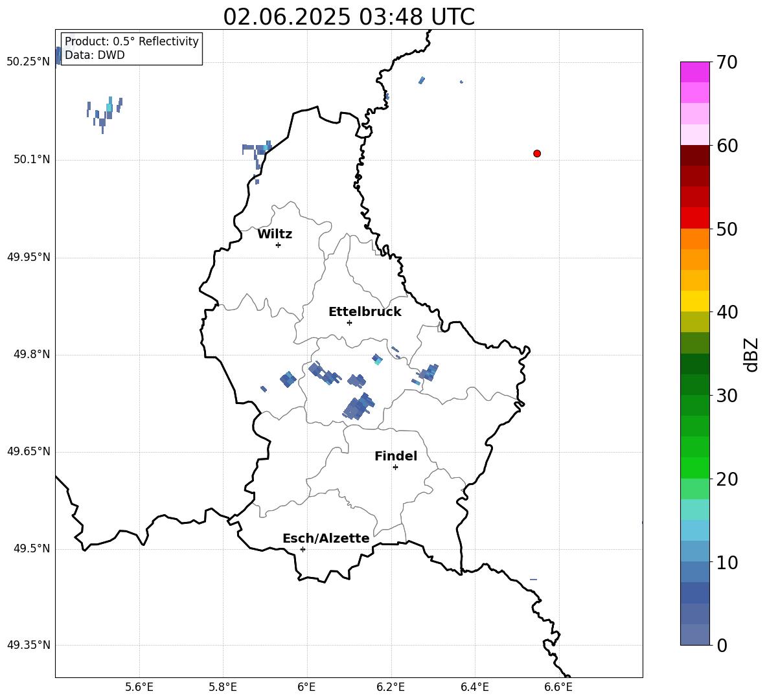Click the Product: 0.5° Reflectivity text

click(132, 41)
